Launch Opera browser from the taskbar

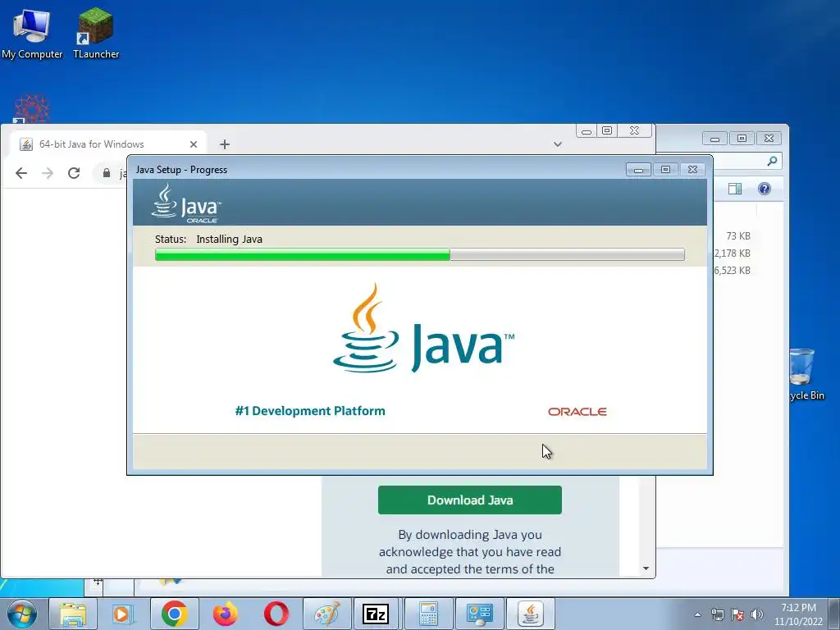[x=276, y=614]
